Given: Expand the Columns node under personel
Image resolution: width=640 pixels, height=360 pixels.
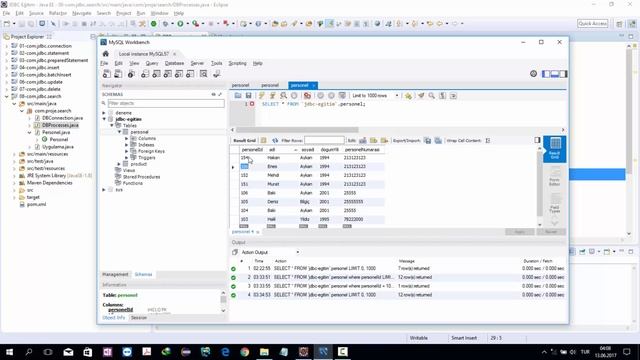Looking at the screenshot, I should pyautogui.click(x=127, y=138).
